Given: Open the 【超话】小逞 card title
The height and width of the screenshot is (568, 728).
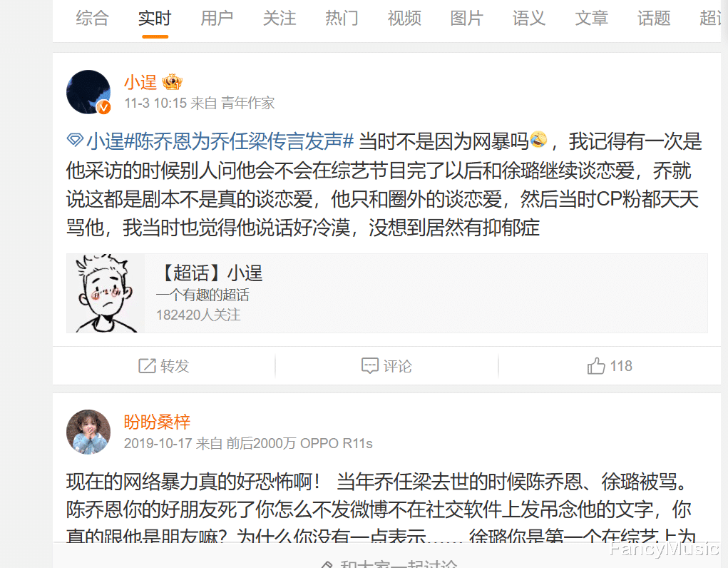Looking at the screenshot, I should point(210,273).
